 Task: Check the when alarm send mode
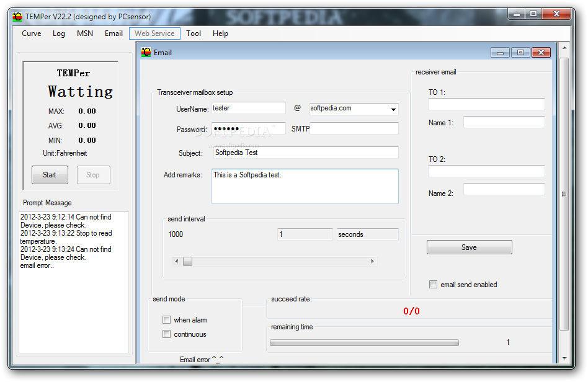[x=166, y=320]
